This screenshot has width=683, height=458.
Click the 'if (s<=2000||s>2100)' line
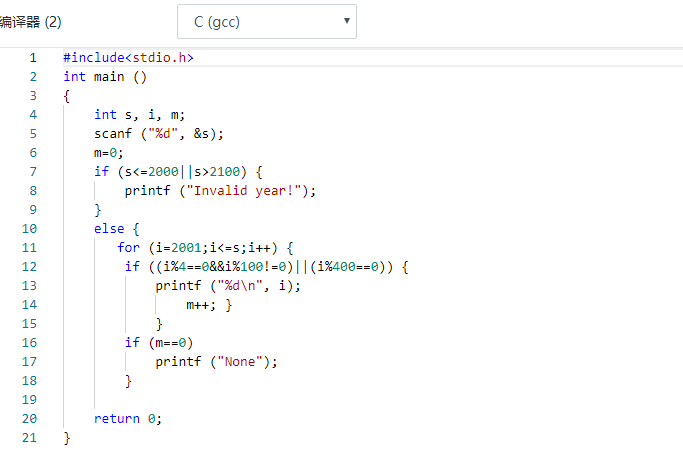tap(178, 172)
